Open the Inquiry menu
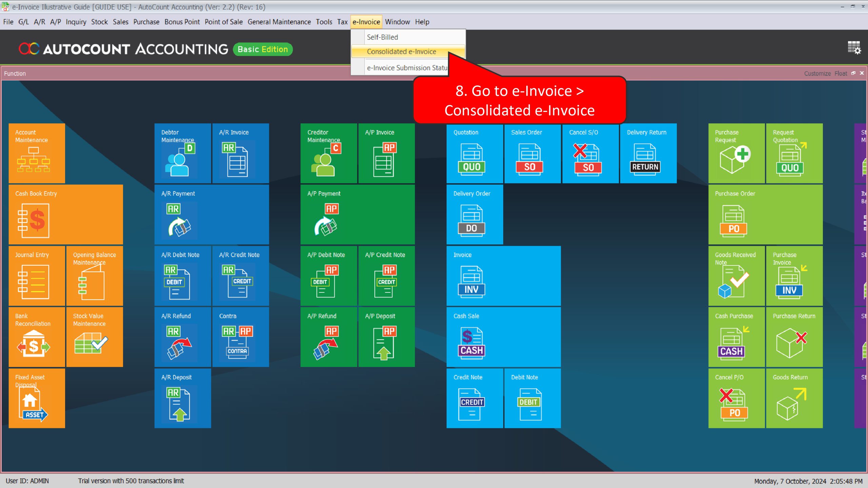This screenshot has height=488, width=868. click(x=76, y=22)
